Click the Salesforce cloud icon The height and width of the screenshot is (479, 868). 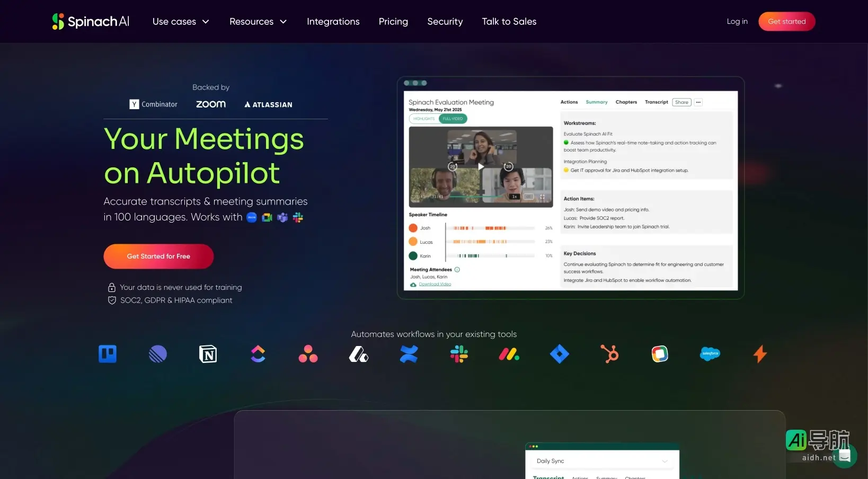[710, 354]
